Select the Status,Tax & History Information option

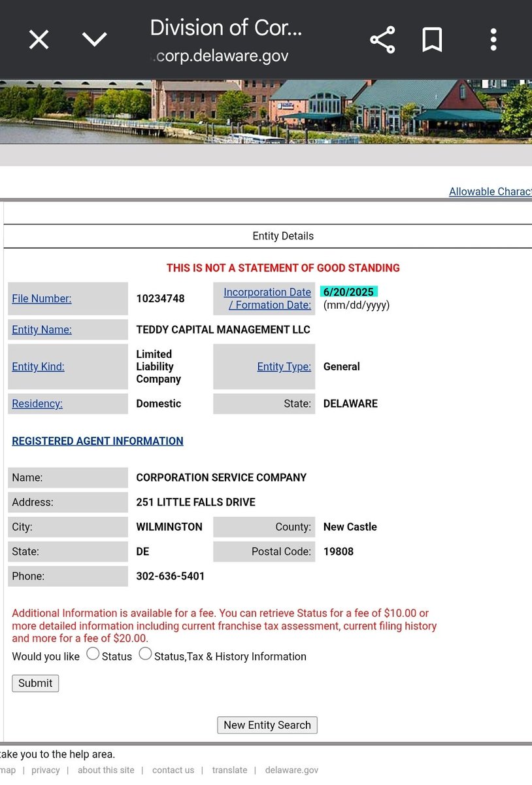145,654
